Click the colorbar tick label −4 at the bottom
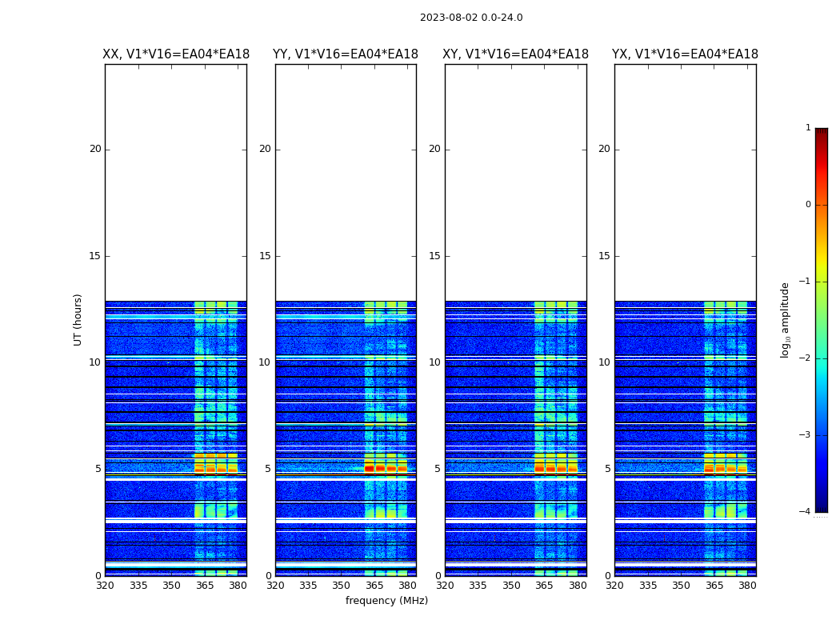This screenshot has width=840, height=640. [806, 512]
